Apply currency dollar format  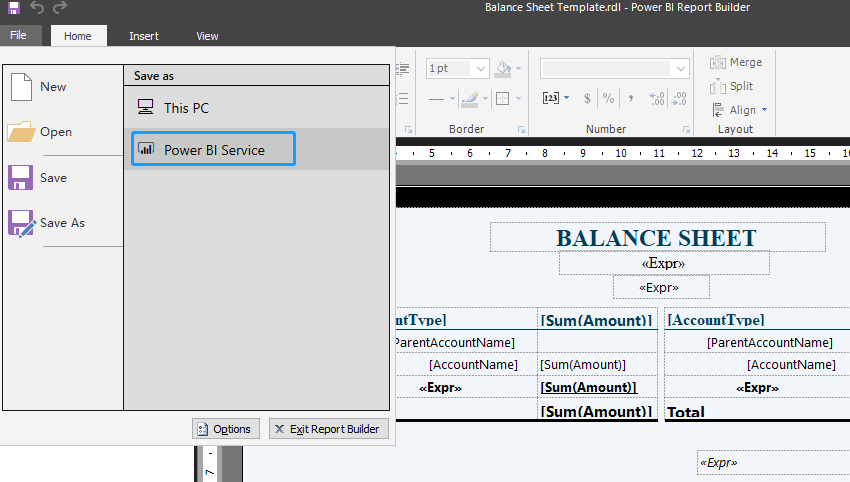click(587, 99)
